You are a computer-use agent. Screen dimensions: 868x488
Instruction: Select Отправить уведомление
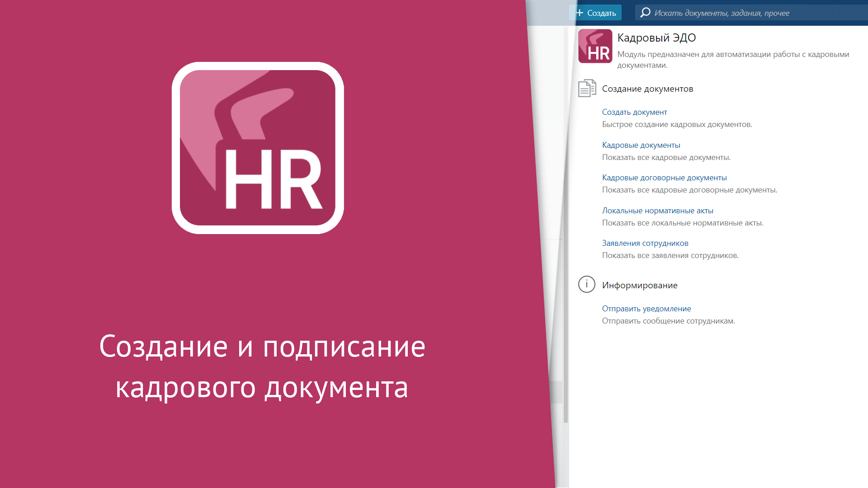(x=646, y=309)
